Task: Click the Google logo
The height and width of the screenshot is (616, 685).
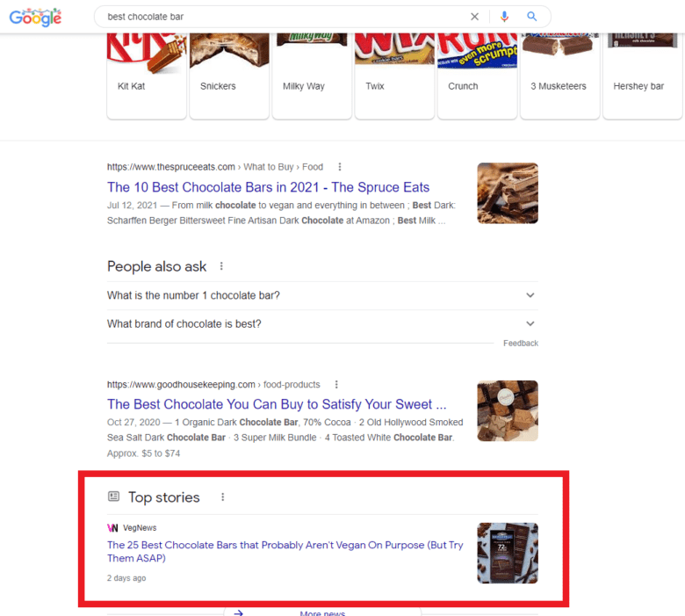Action: [35, 17]
